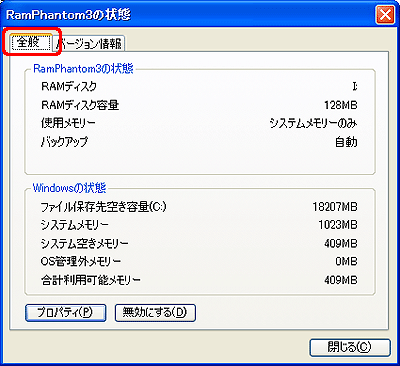Click the RAMディスク row label
This screenshot has height=366, width=400.
[69, 87]
